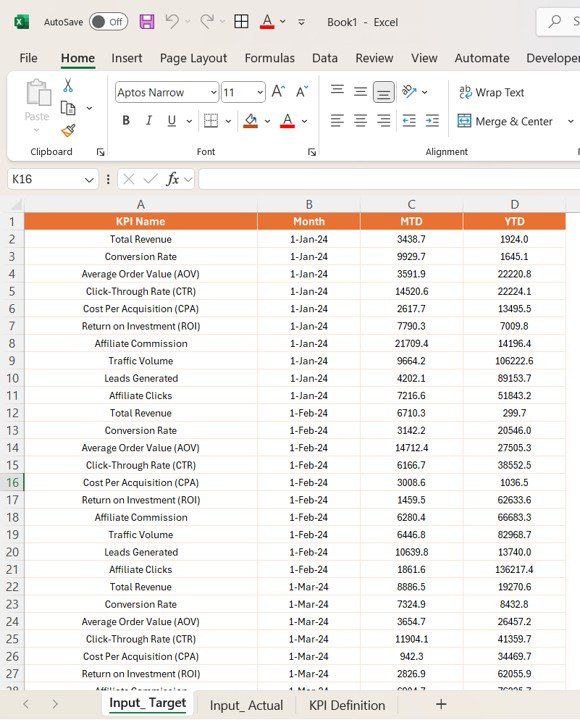
Task: Expand the Paste options arrow
Action: 37,130
